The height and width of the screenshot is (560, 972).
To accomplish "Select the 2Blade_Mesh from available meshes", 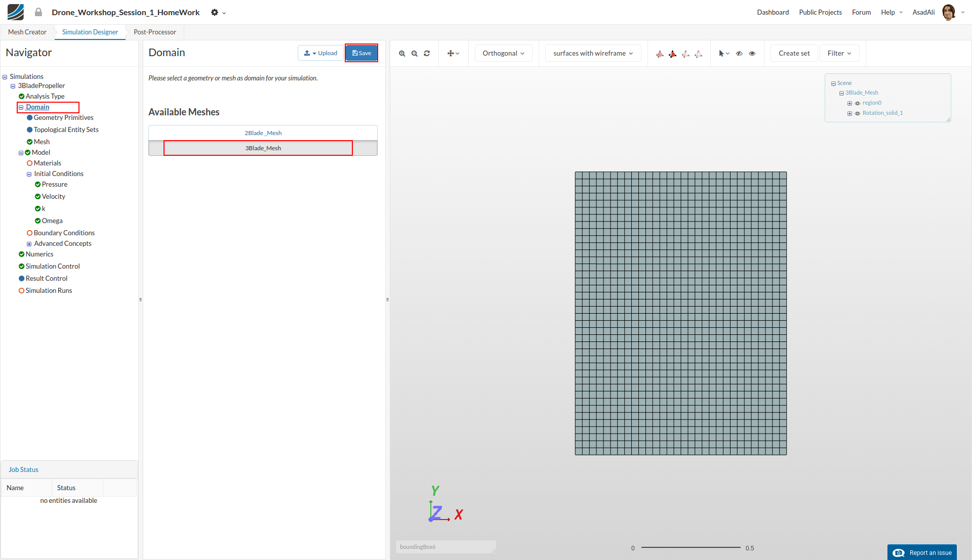I will pyautogui.click(x=263, y=133).
